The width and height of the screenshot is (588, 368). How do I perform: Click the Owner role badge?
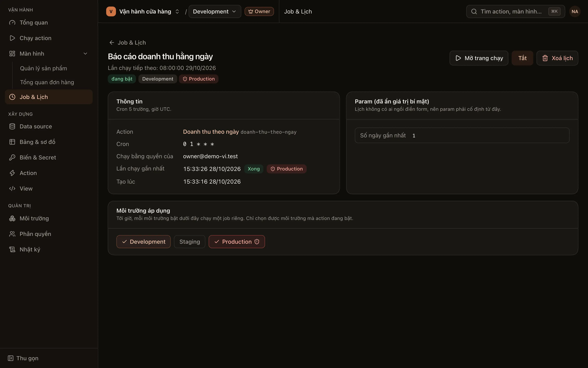(x=259, y=11)
